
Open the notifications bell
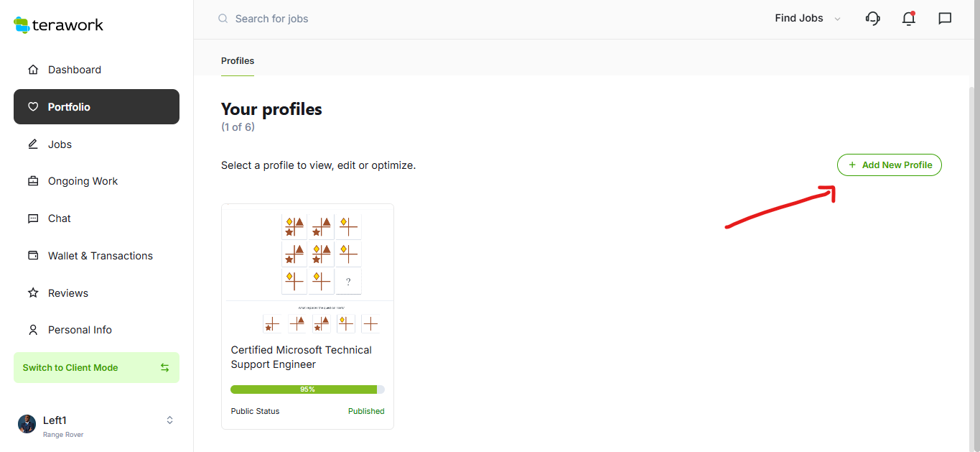click(909, 19)
